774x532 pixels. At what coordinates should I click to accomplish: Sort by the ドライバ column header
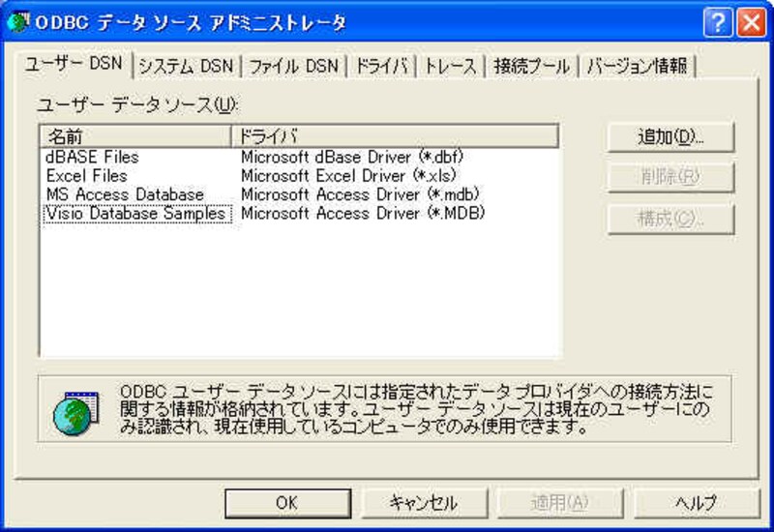point(395,136)
